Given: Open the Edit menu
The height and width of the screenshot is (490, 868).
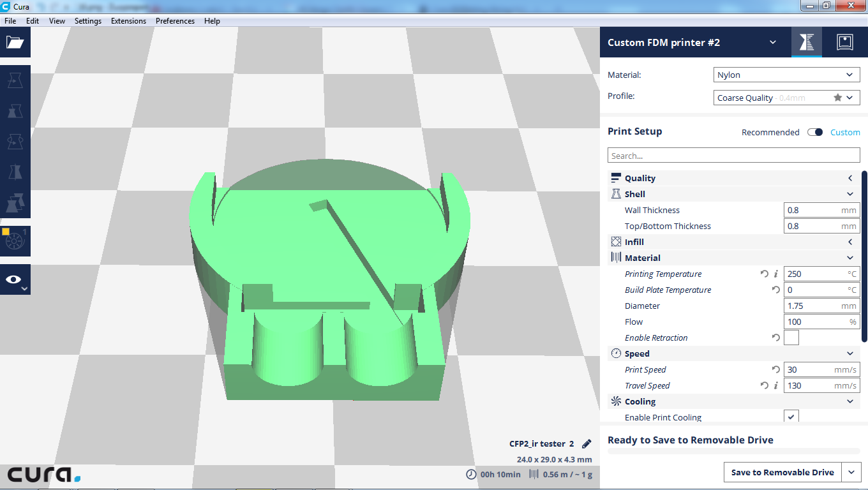Looking at the screenshot, I should click(x=33, y=20).
